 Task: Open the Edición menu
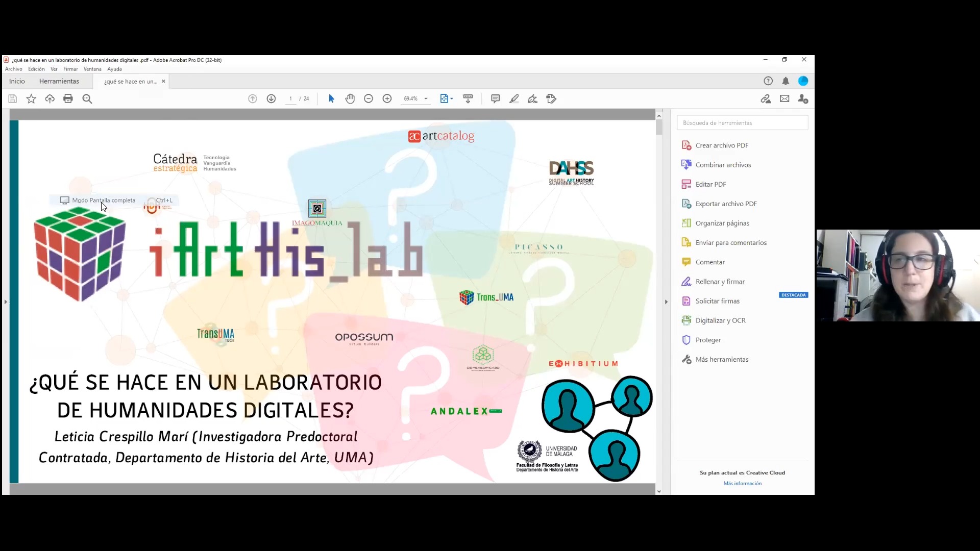(36, 69)
